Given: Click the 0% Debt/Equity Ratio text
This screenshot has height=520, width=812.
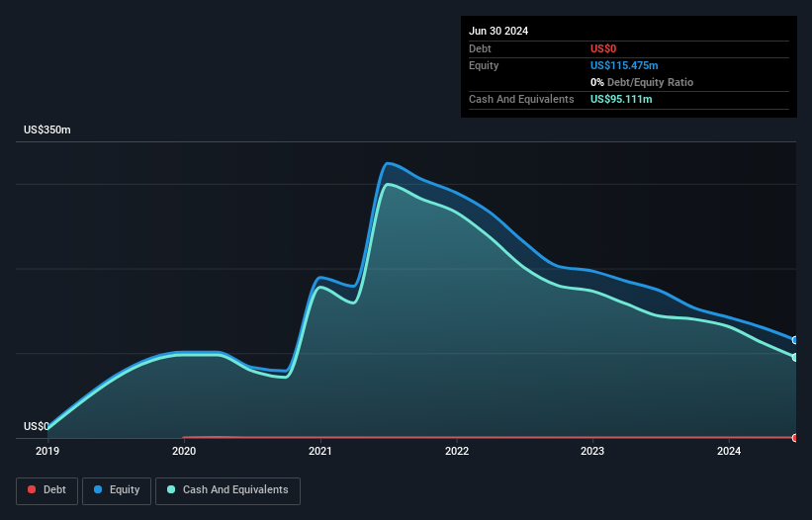Looking at the screenshot, I should coord(642,82).
